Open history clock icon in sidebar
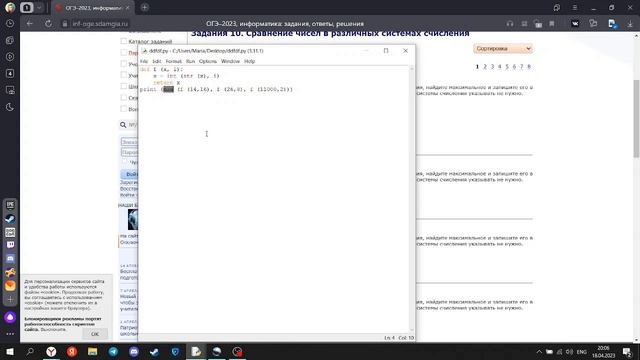 coord(10,24)
